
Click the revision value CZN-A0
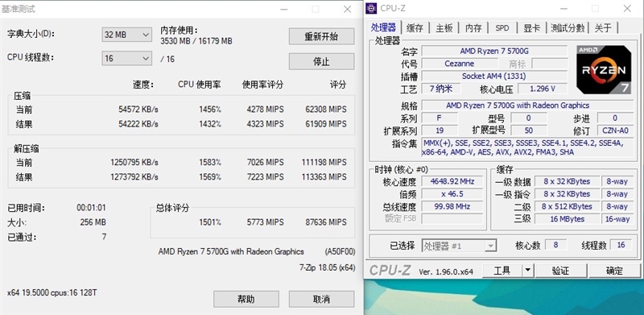point(615,131)
